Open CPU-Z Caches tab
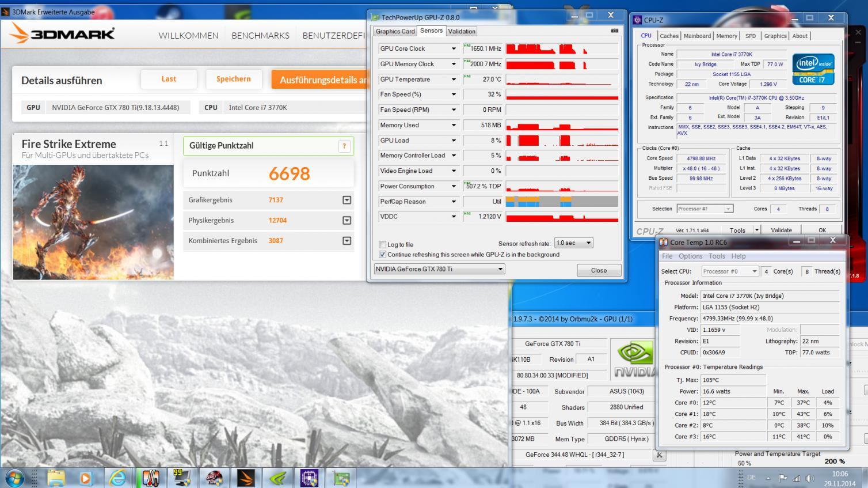Viewport: 868px width, 488px height. (669, 36)
